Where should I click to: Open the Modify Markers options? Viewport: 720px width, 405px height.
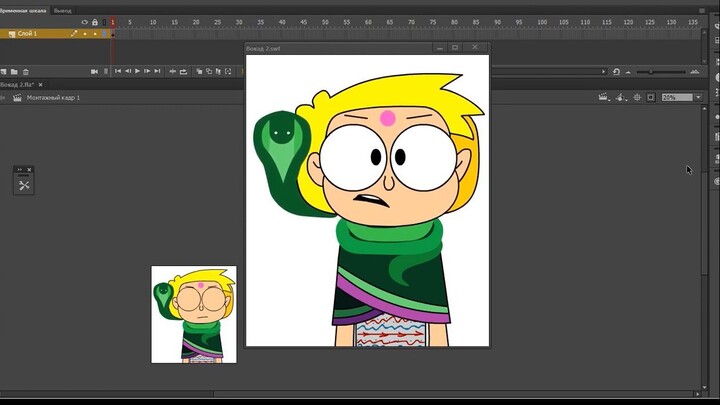pyautogui.click(x=228, y=71)
